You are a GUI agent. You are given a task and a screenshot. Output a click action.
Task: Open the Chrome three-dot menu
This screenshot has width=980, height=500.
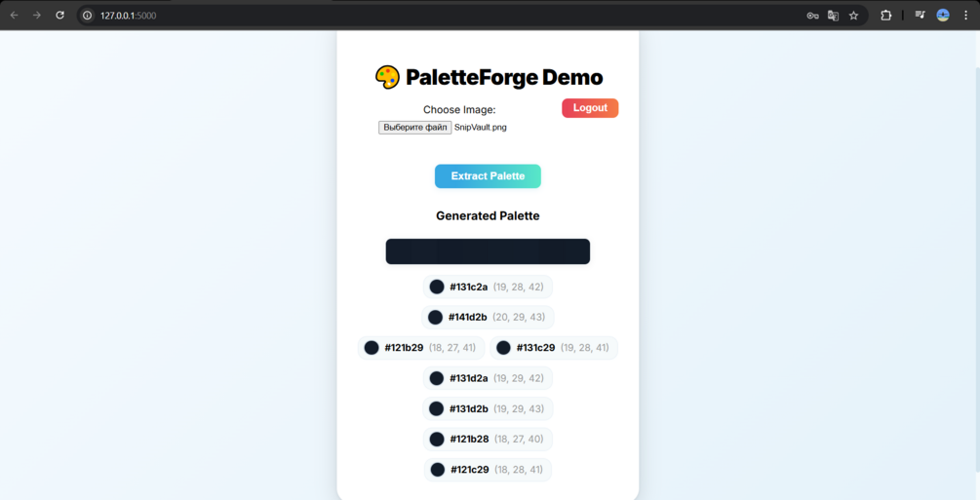[x=966, y=16]
